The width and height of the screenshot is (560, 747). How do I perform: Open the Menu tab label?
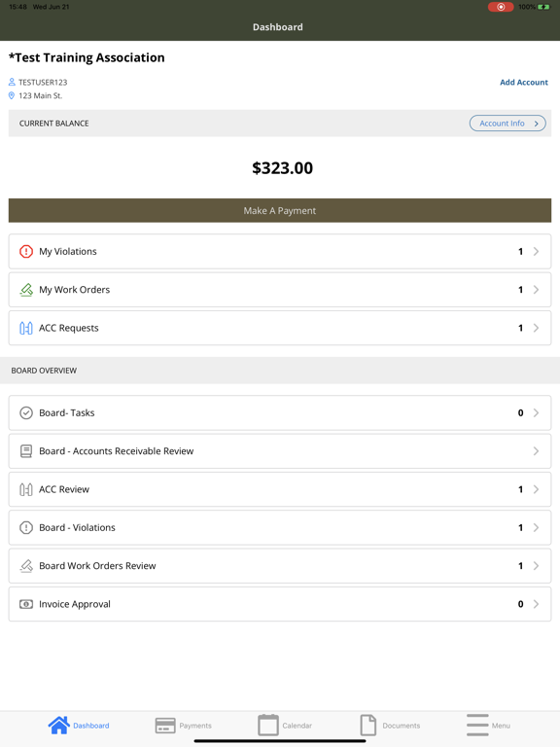pos(501,726)
